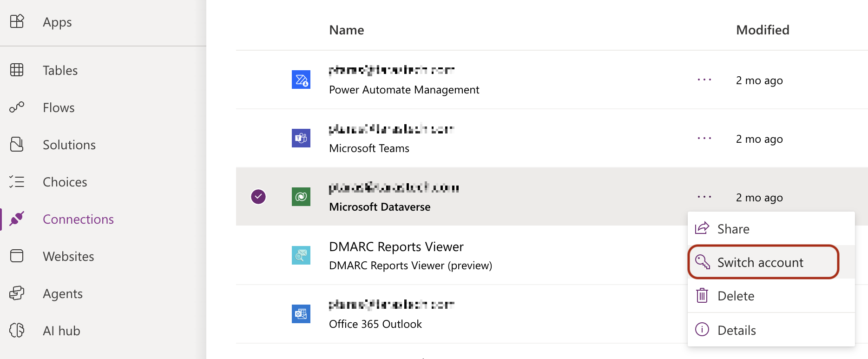This screenshot has width=868, height=359.
Task: Click the Flows icon in sidebar
Action: tap(17, 107)
